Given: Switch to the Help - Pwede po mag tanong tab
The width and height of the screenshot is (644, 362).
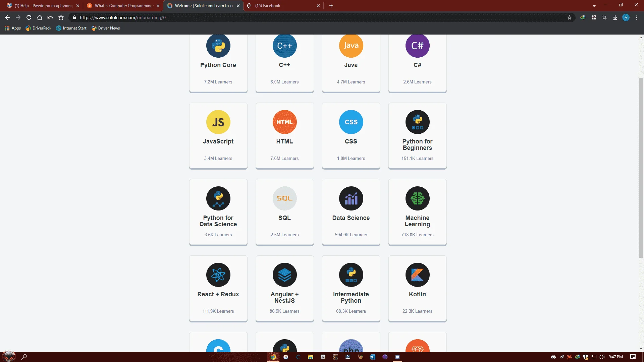Looking at the screenshot, I should [43, 6].
